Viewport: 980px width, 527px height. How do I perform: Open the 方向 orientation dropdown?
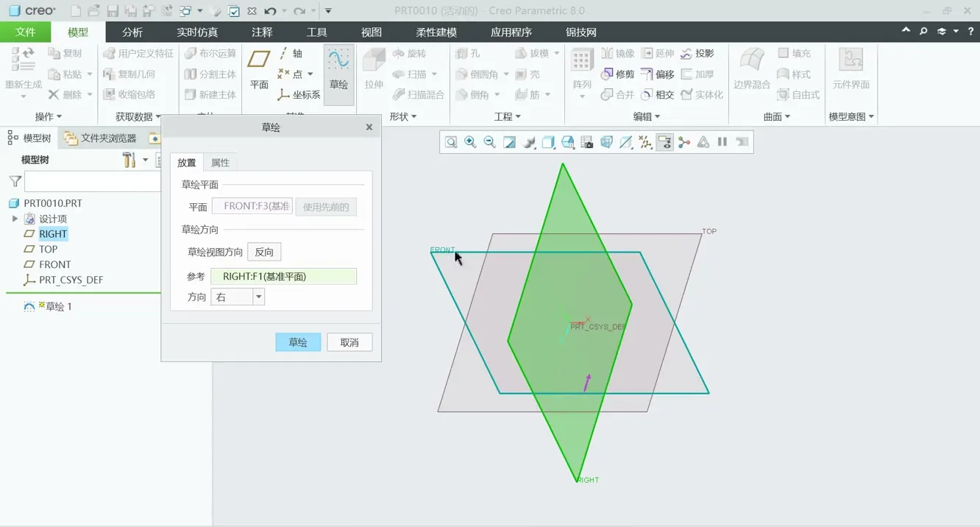pos(258,297)
